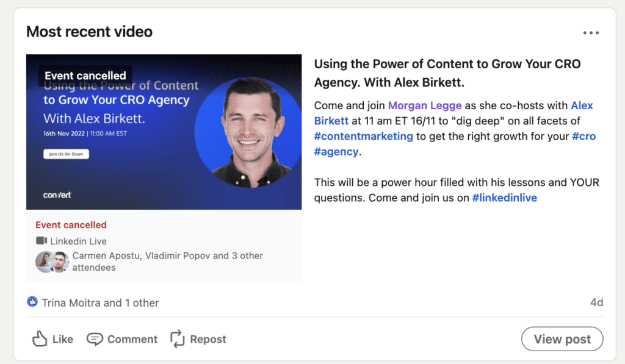Screen dimensions: 625x364
Task: Click the Like thumbs-up icon
Action: coord(40,339)
